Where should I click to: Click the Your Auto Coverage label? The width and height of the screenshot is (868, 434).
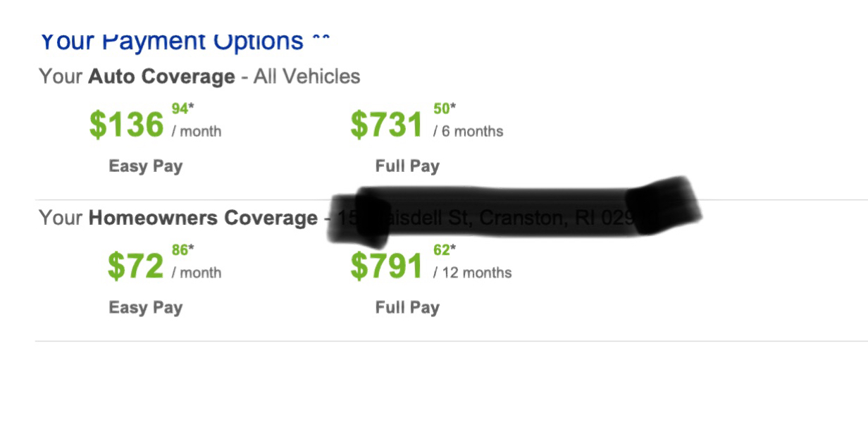click(x=137, y=76)
